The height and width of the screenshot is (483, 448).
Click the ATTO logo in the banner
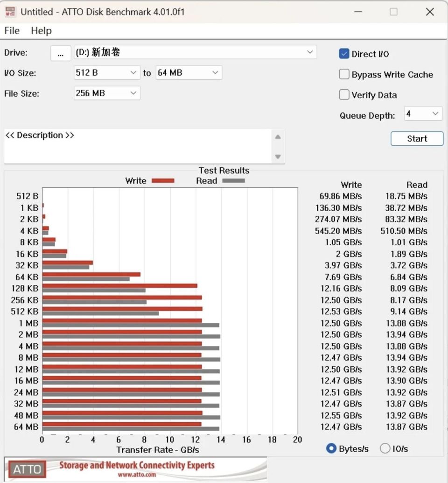click(x=27, y=469)
